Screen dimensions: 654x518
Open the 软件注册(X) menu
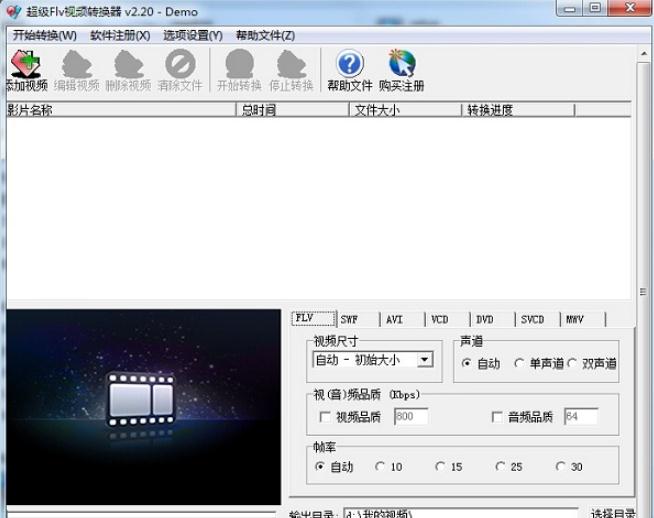coord(120,35)
